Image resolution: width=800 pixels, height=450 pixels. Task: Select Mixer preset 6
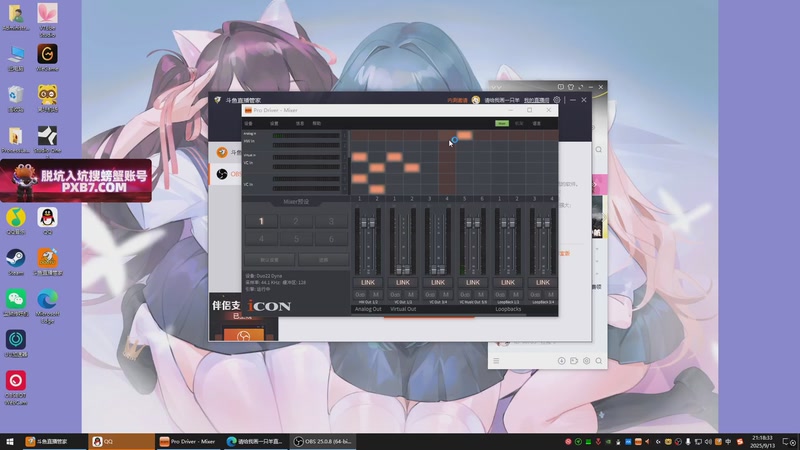coord(331,239)
